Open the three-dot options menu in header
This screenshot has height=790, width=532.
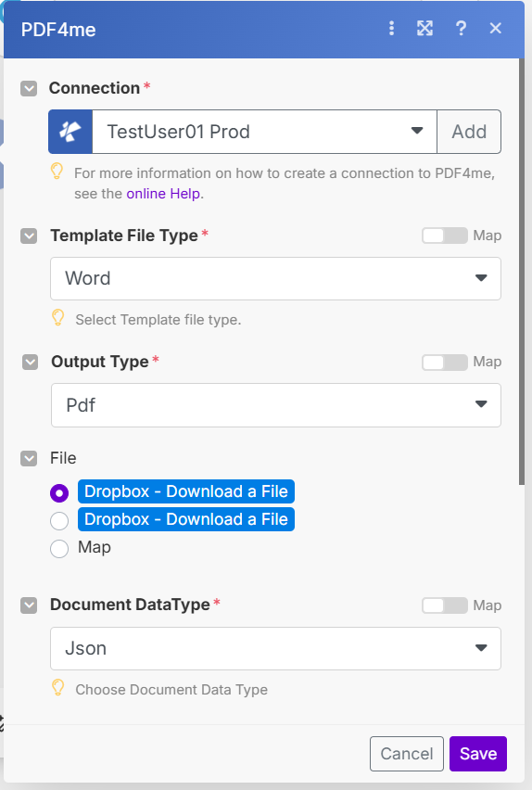click(x=391, y=28)
